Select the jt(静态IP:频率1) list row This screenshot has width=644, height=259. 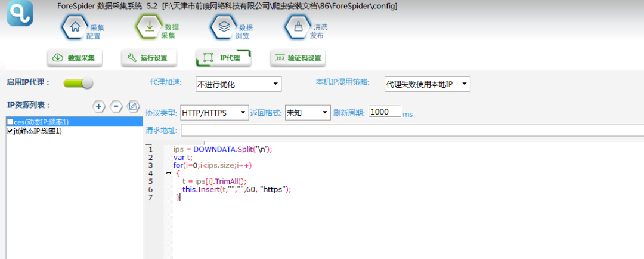click(75, 131)
